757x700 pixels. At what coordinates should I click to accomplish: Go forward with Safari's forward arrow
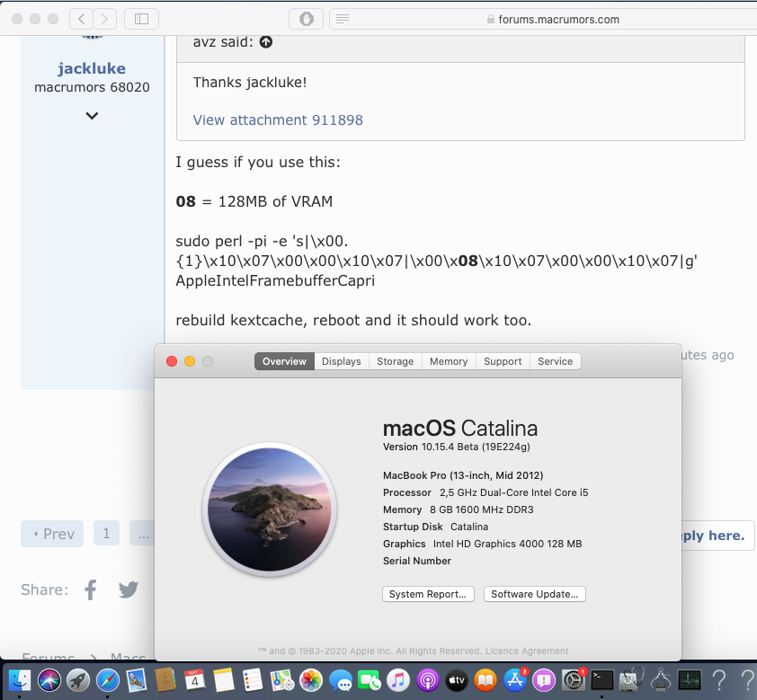[x=104, y=19]
